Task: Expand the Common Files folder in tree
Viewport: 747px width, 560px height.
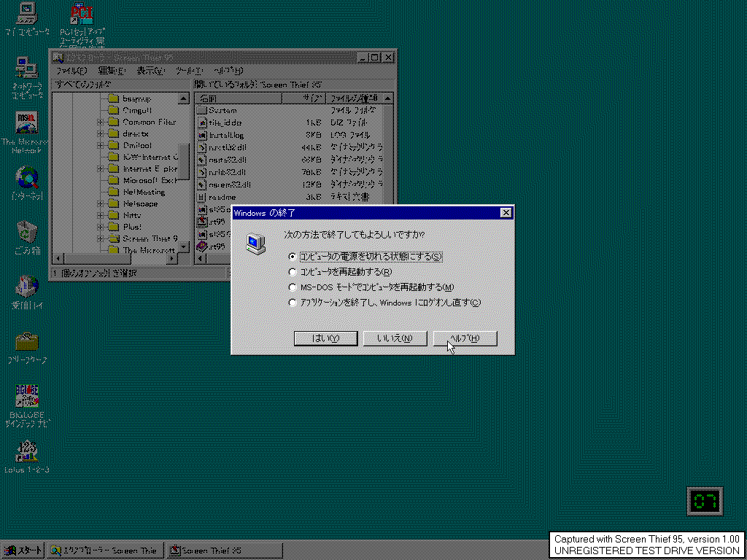Action: click(101, 122)
